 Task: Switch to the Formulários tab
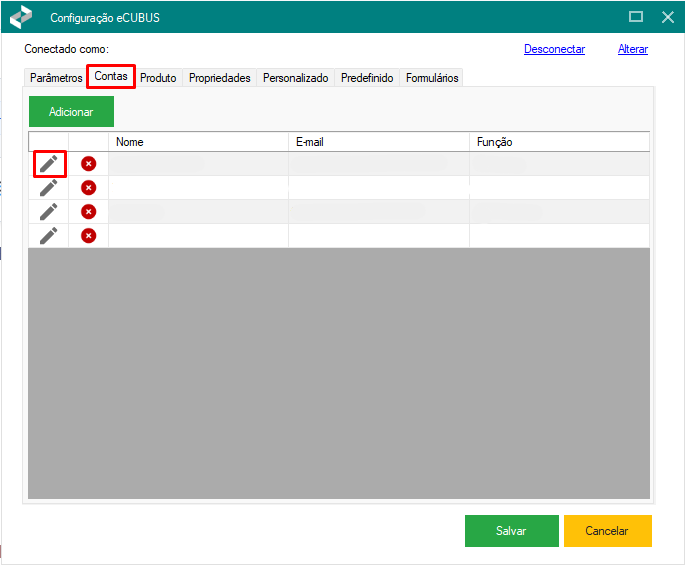(432, 78)
